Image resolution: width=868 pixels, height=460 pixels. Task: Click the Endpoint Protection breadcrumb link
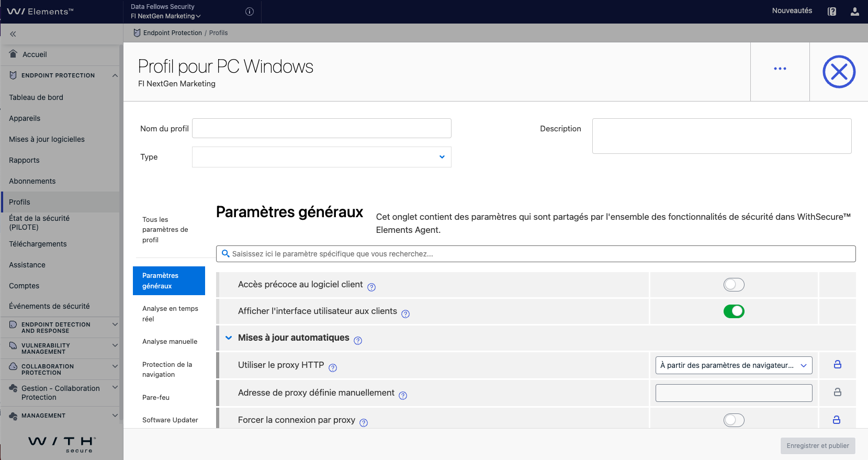coord(172,33)
